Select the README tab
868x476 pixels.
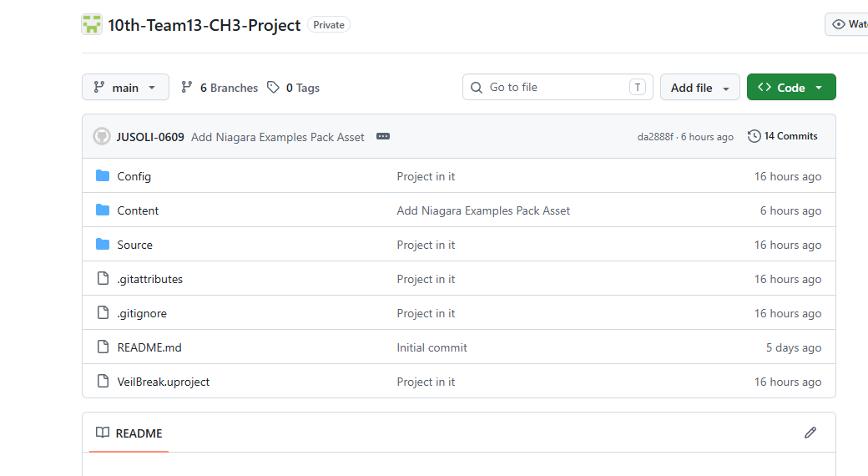click(129, 433)
